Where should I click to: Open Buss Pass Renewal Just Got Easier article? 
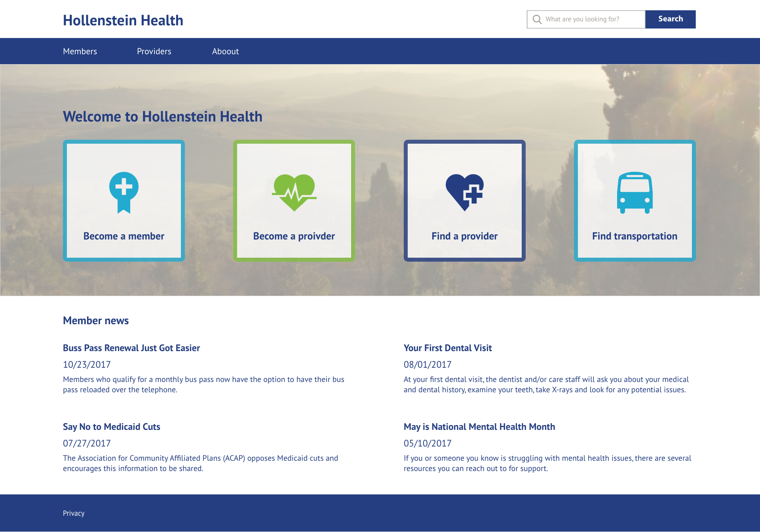click(131, 348)
